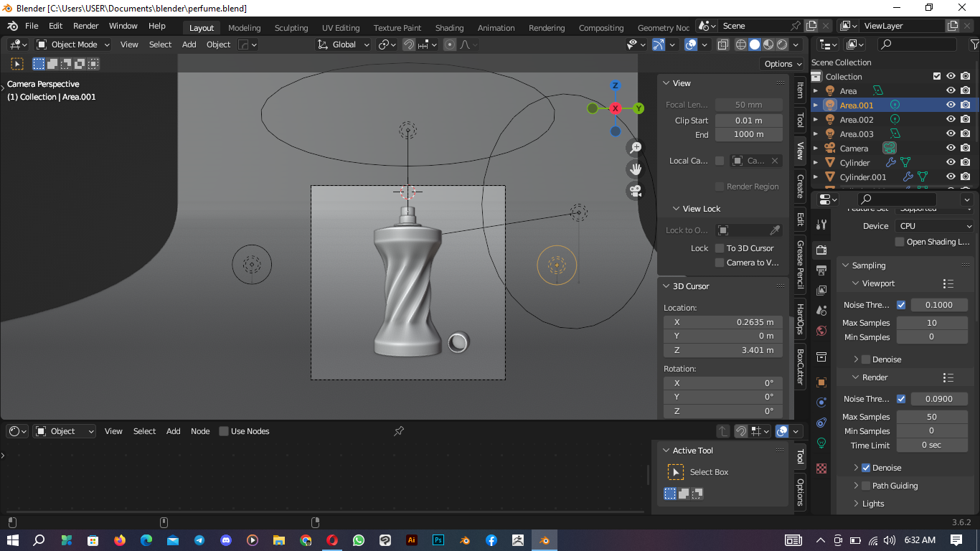Pin the Scene with the pushpin icon
Screen dimensions: 980x551
[x=795, y=26]
